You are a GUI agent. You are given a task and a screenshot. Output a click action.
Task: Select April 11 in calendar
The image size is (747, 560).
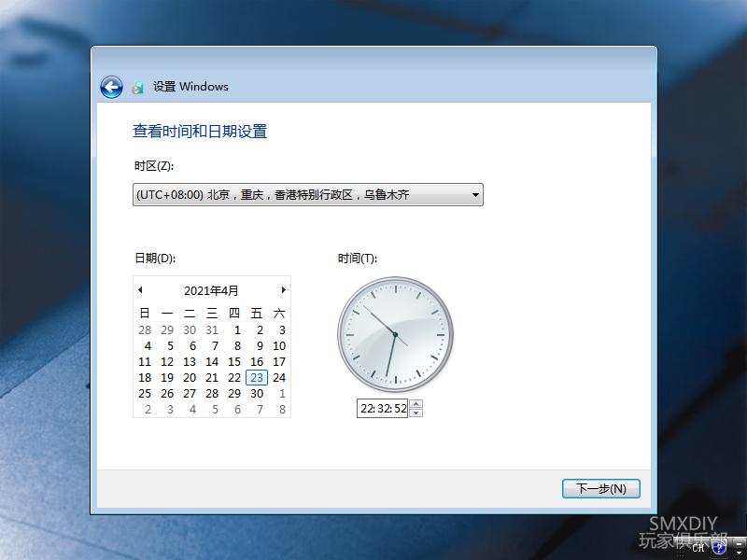point(145,362)
